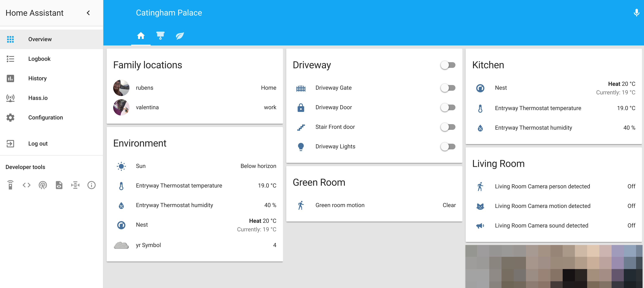Click the thermometer icon in Environment
The image size is (644, 288).
[x=121, y=186]
